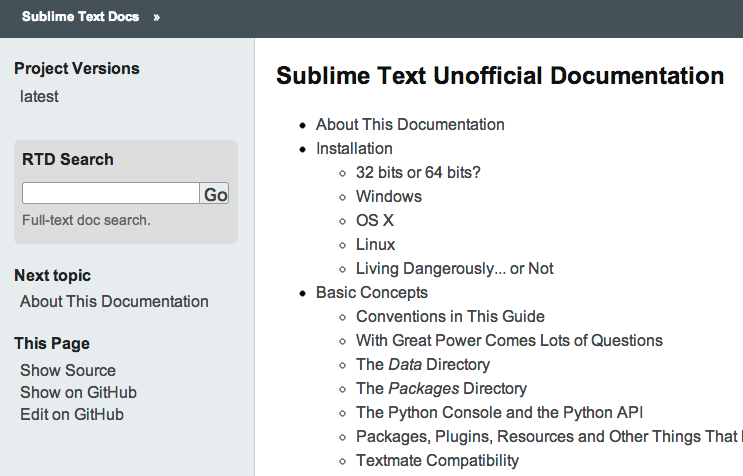
Task: Click the Full-text doc search. caption
Action: click(x=86, y=220)
